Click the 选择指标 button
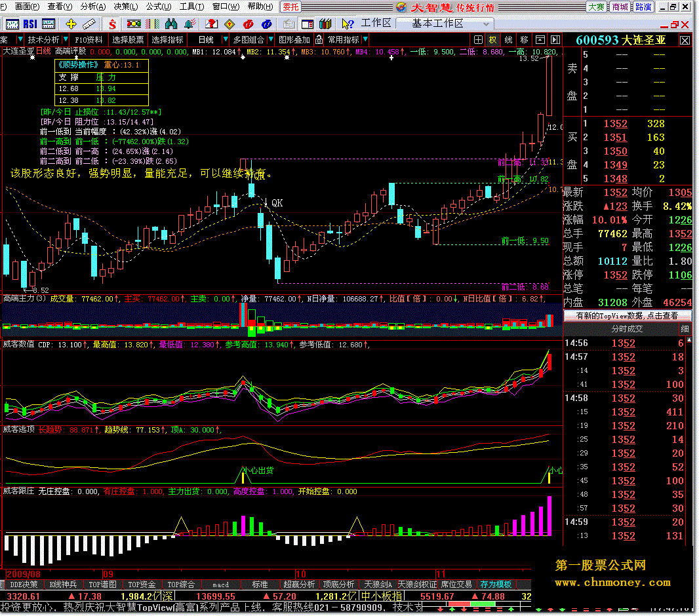 (167, 40)
